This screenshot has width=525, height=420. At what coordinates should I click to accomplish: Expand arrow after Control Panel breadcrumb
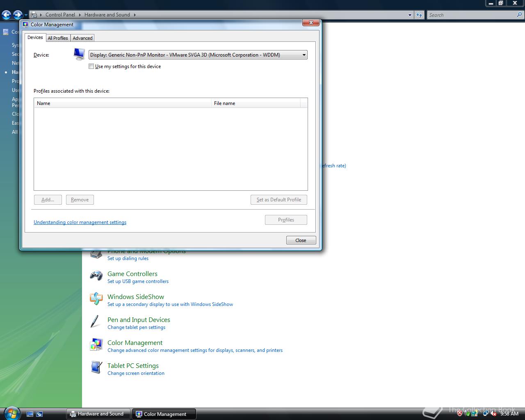pos(80,15)
